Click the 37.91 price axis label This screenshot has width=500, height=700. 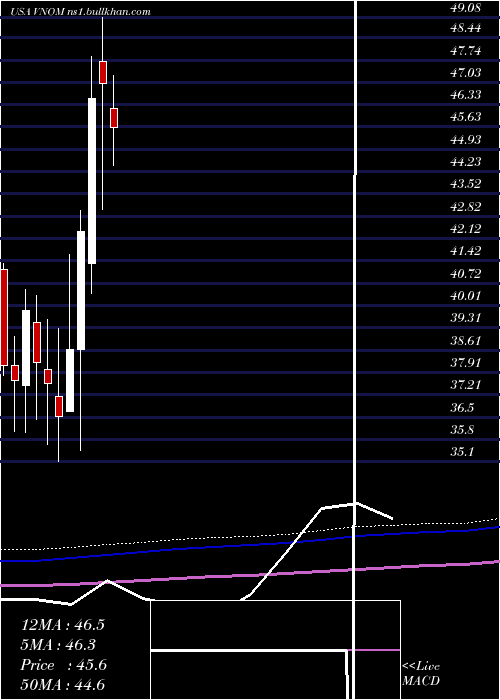[466, 362]
